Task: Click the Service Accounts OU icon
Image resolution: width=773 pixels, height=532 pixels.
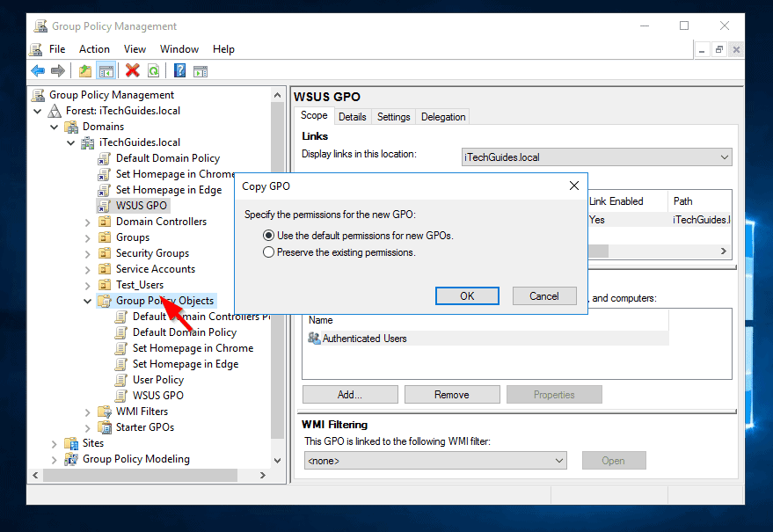Action: point(105,269)
